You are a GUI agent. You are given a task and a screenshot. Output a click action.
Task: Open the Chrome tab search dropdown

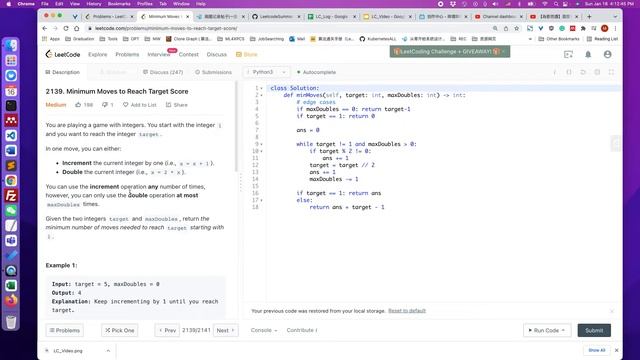[615, 17]
